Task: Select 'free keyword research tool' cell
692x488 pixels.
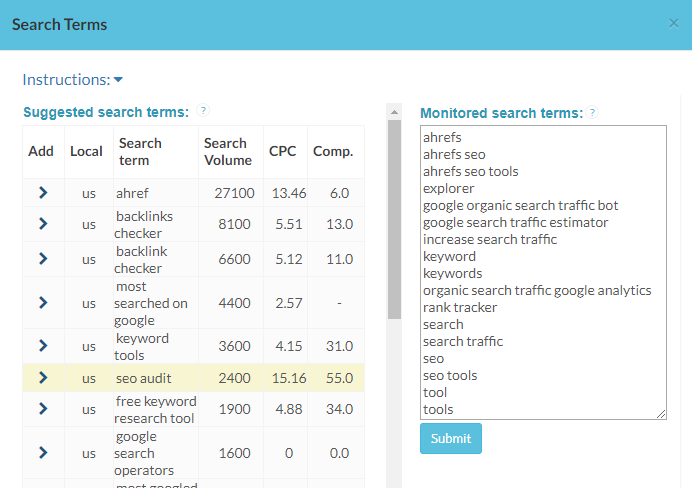Action: pyautogui.click(x=155, y=409)
